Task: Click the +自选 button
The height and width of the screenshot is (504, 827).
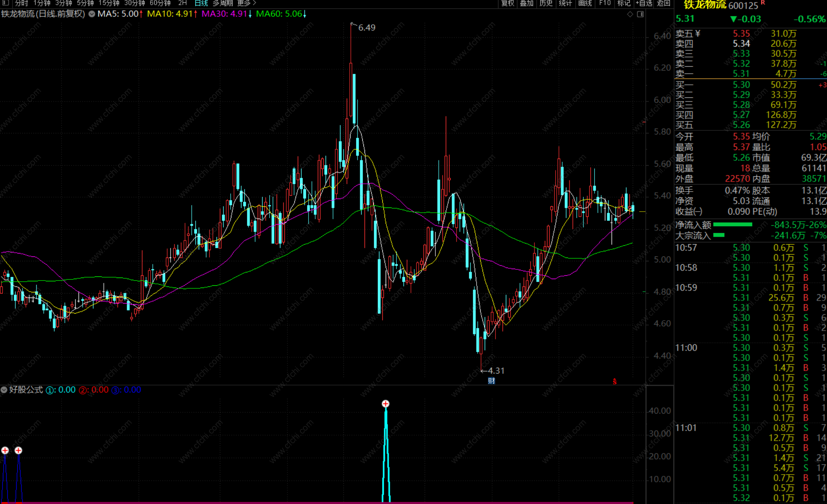Action: tap(644, 3)
